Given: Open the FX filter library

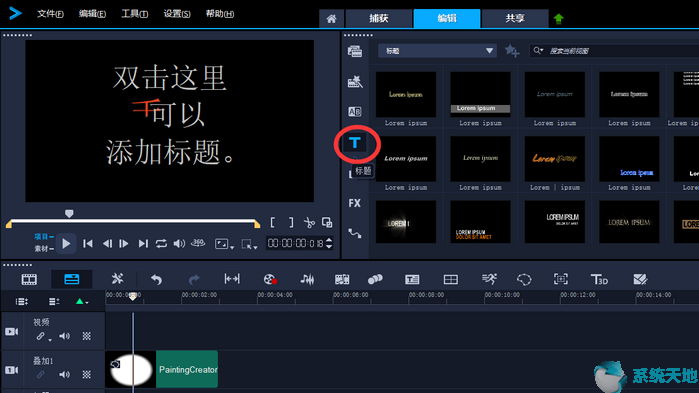Looking at the screenshot, I should (x=354, y=203).
